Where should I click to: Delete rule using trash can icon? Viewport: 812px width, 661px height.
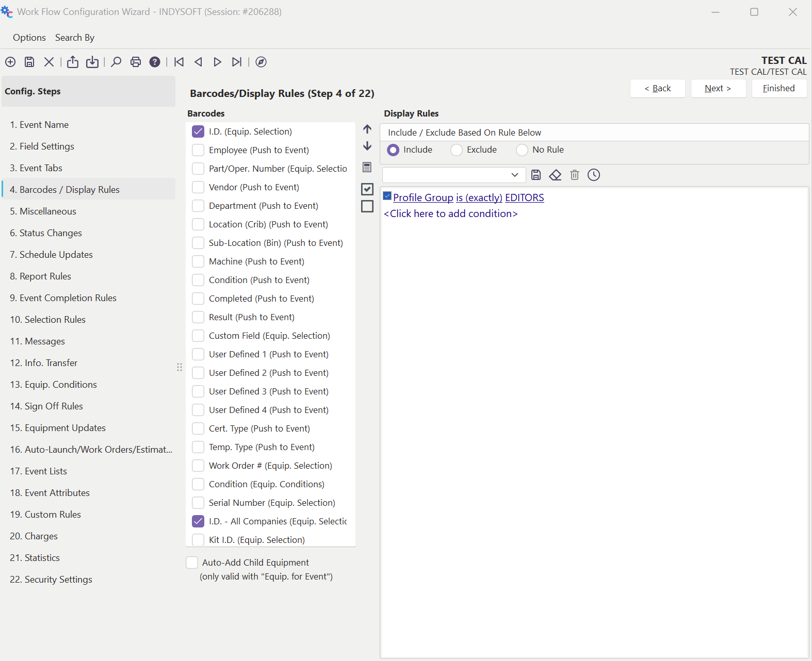coord(575,175)
